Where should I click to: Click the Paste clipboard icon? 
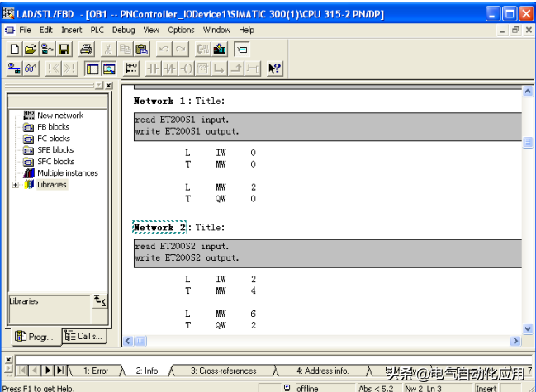(143, 50)
